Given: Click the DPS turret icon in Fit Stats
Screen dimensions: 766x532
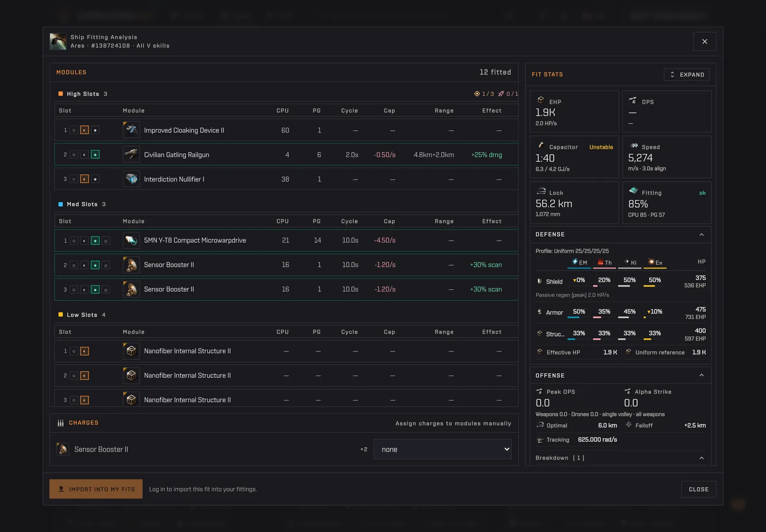Looking at the screenshot, I should pos(633,100).
